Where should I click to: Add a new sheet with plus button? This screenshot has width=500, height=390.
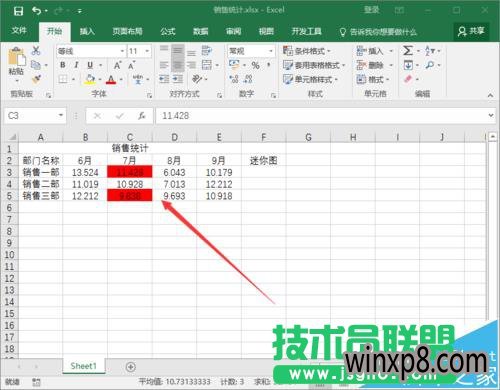point(131,367)
